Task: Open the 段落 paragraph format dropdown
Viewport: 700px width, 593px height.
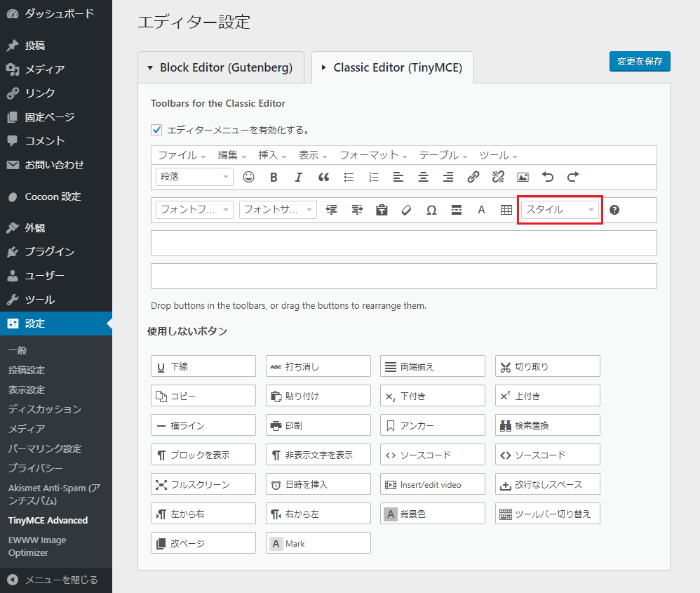Action: click(x=194, y=177)
